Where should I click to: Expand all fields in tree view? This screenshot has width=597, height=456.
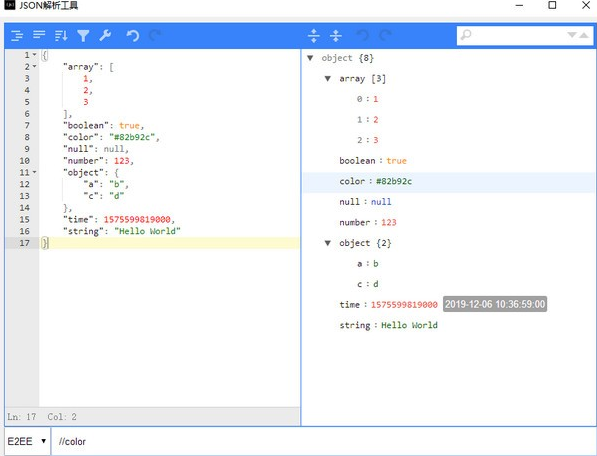coord(314,35)
